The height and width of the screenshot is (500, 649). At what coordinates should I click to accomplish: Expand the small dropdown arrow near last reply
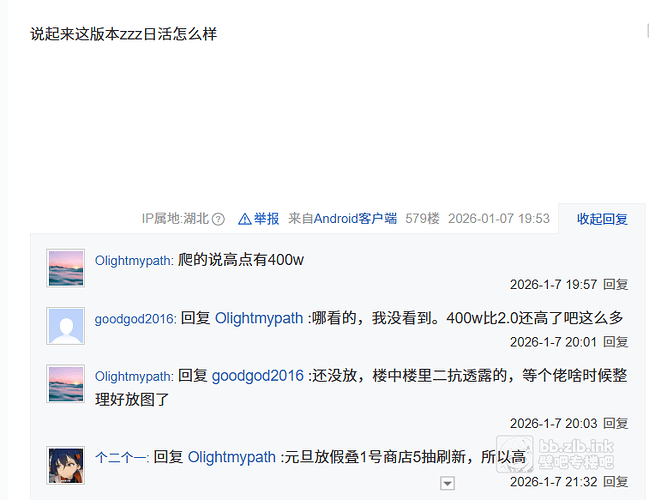(x=447, y=483)
